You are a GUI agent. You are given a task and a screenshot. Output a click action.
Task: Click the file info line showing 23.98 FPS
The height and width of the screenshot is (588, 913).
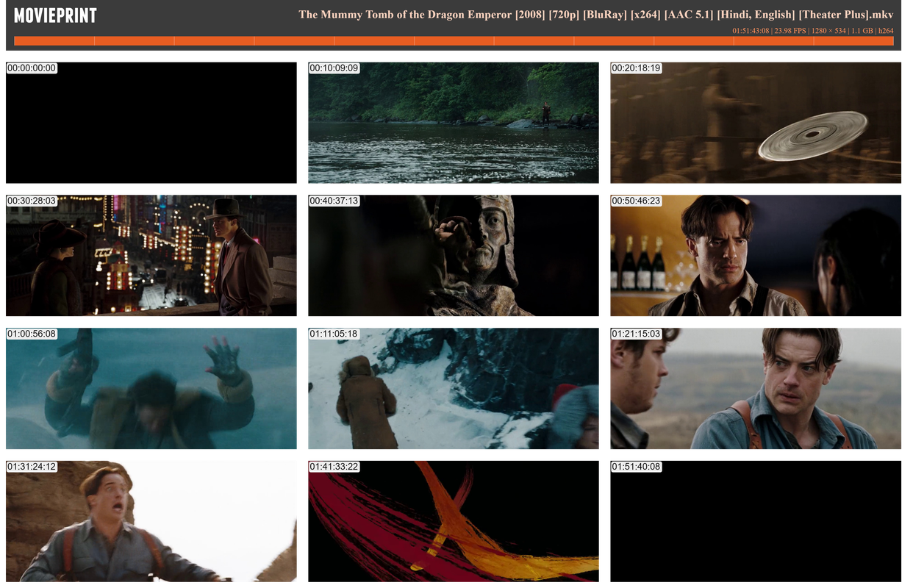(x=813, y=31)
